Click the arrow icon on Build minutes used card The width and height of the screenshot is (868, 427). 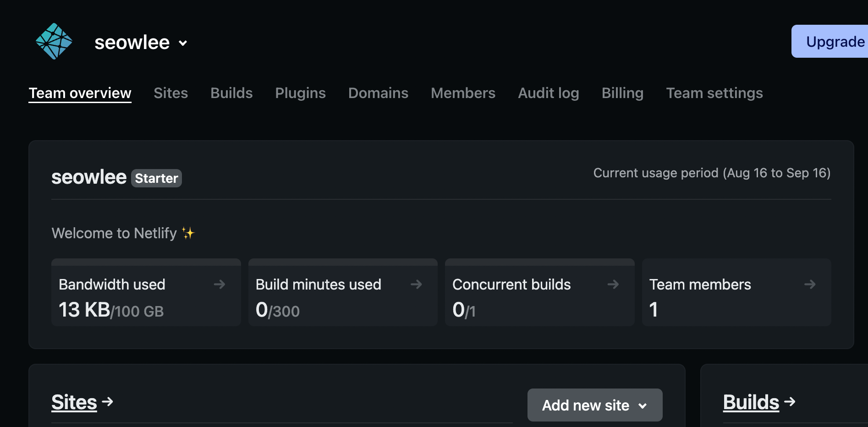pos(416,285)
